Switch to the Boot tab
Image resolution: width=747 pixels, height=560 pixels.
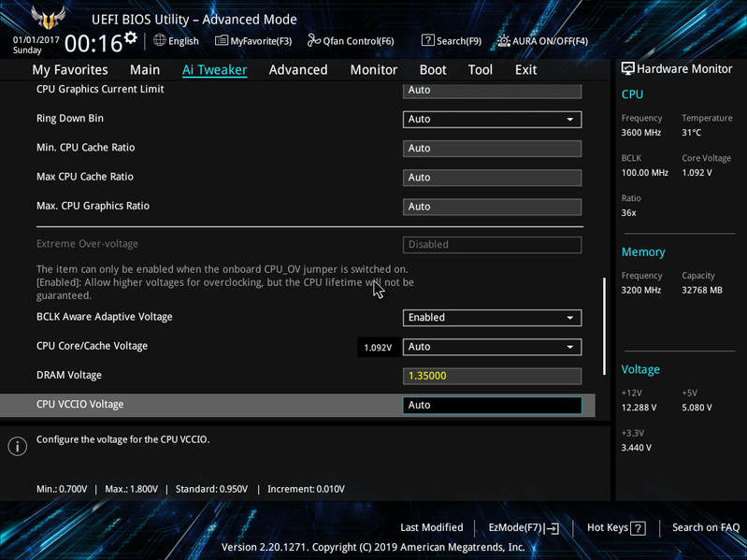pyautogui.click(x=433, y=70)
